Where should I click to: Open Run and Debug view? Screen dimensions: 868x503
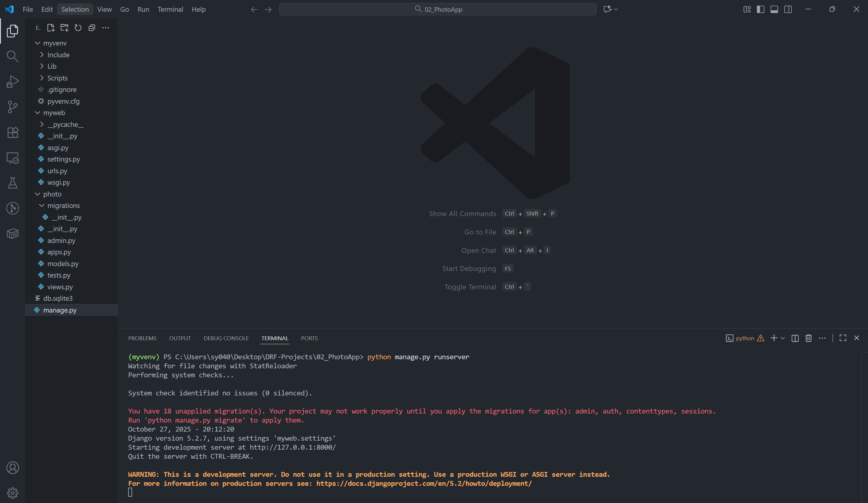pyautogui.click(x=12, y=82)
